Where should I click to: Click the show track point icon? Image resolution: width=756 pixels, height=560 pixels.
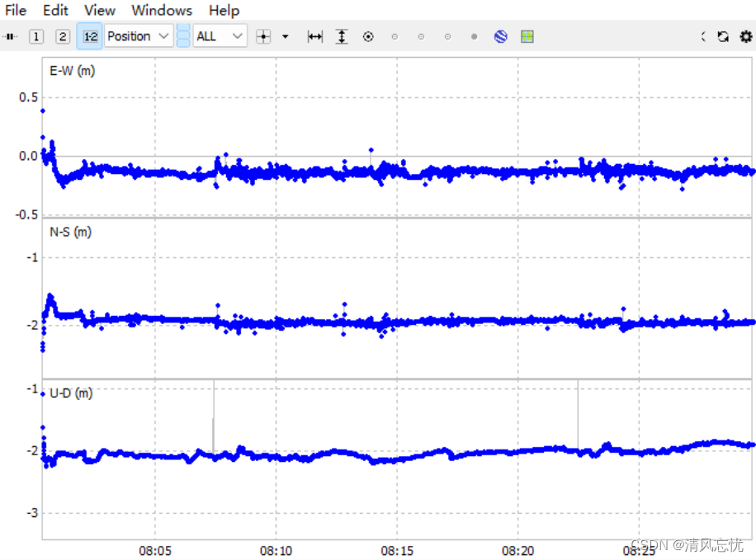(368, 36)
